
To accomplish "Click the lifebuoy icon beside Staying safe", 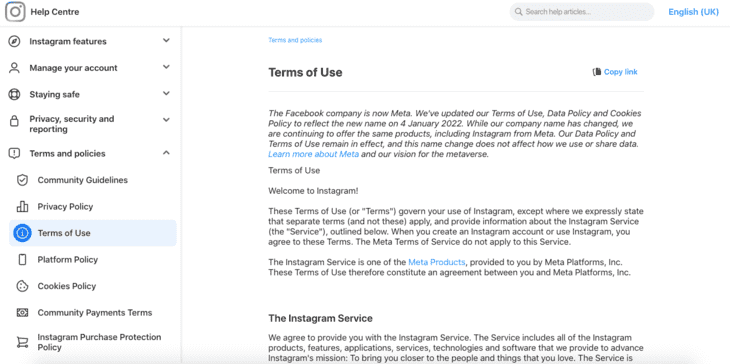I will [x=14, y=94].
